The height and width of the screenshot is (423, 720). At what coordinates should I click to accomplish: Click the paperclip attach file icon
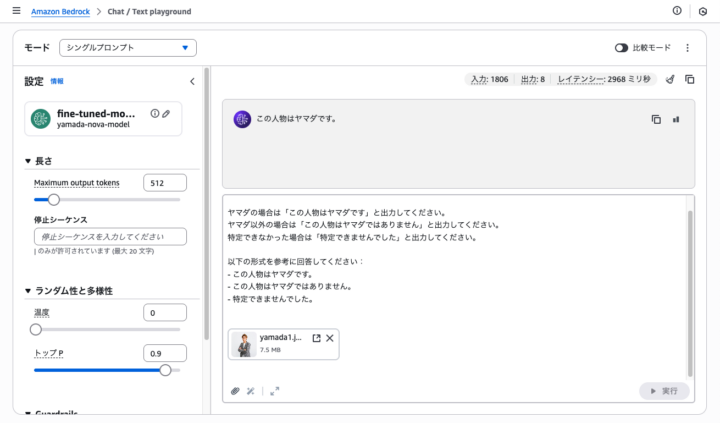click(x=235, y=391)
